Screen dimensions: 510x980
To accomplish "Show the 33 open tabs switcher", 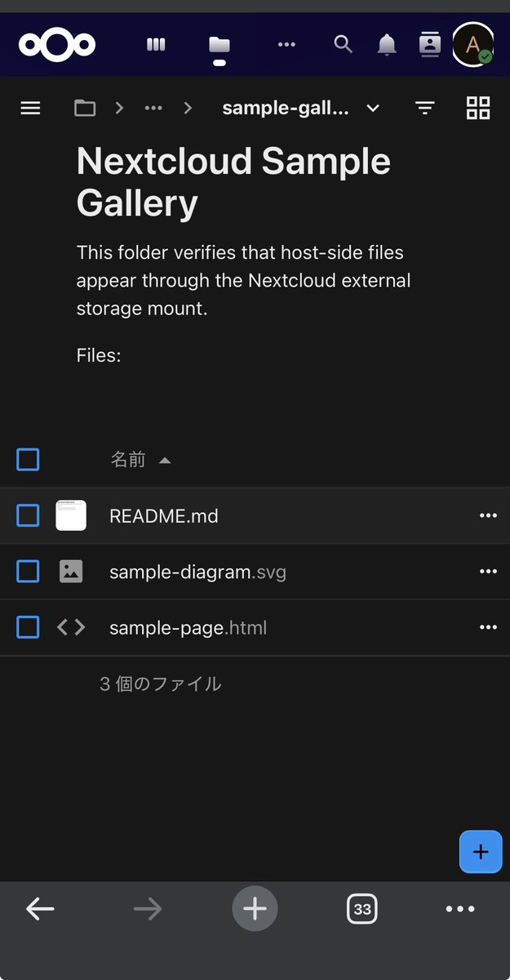I will 362,909.
